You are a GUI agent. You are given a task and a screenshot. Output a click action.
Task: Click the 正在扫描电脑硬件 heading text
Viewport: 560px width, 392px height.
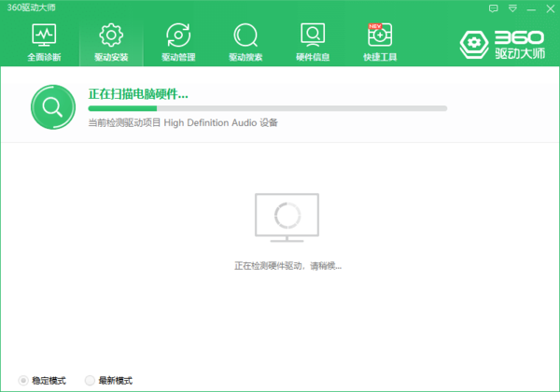click(138, 94)
